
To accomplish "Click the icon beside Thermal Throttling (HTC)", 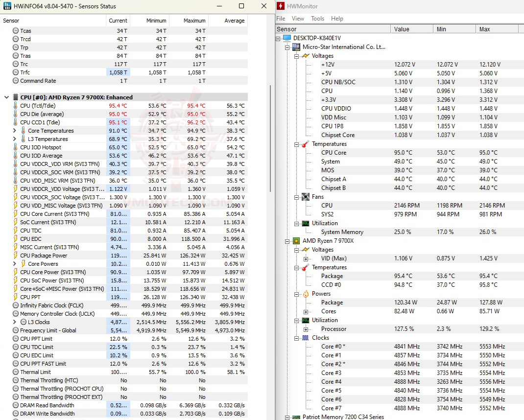I will [x=15, y=380].
